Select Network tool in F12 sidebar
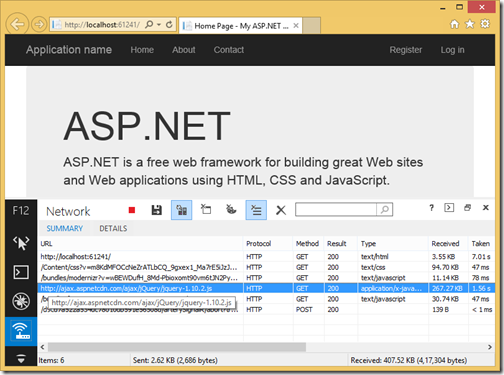This screenshot has width=504, height=375. coord(21,331)
